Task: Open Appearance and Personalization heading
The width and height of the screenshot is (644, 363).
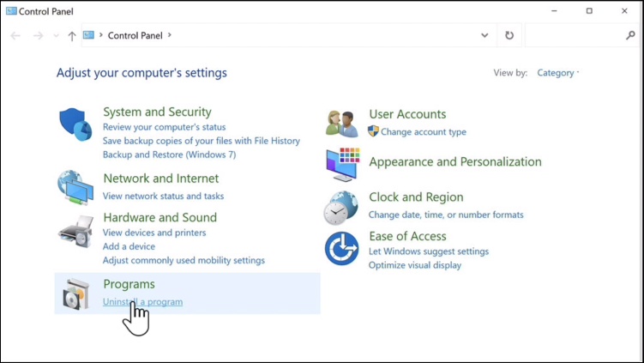Action: pos(455,162)
